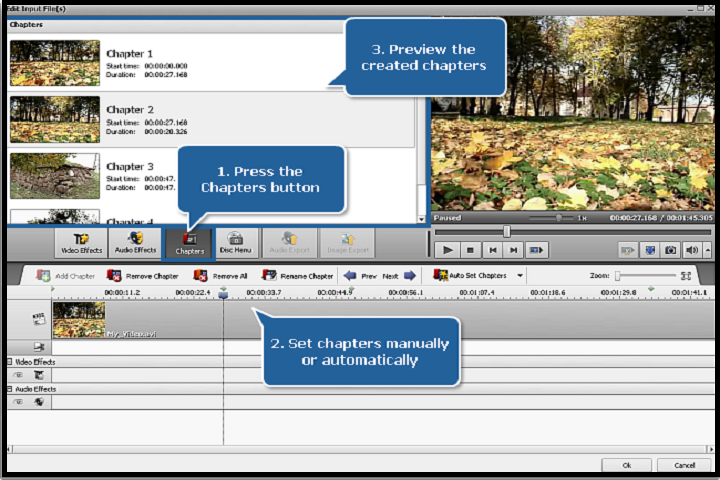Take a snapshot with the camera icon
This screenshot has height=480, width=720.
tap(671, 250)
